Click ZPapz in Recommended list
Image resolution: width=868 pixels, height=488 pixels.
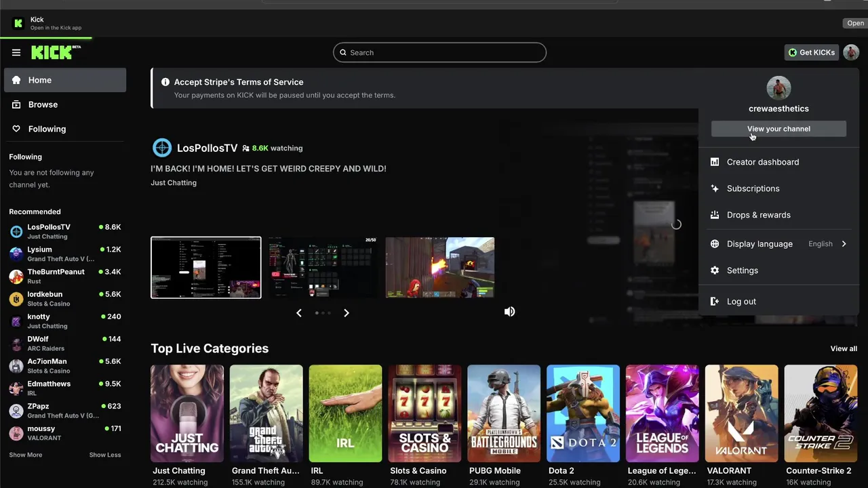pyautogui.click(x=65, y=411)
